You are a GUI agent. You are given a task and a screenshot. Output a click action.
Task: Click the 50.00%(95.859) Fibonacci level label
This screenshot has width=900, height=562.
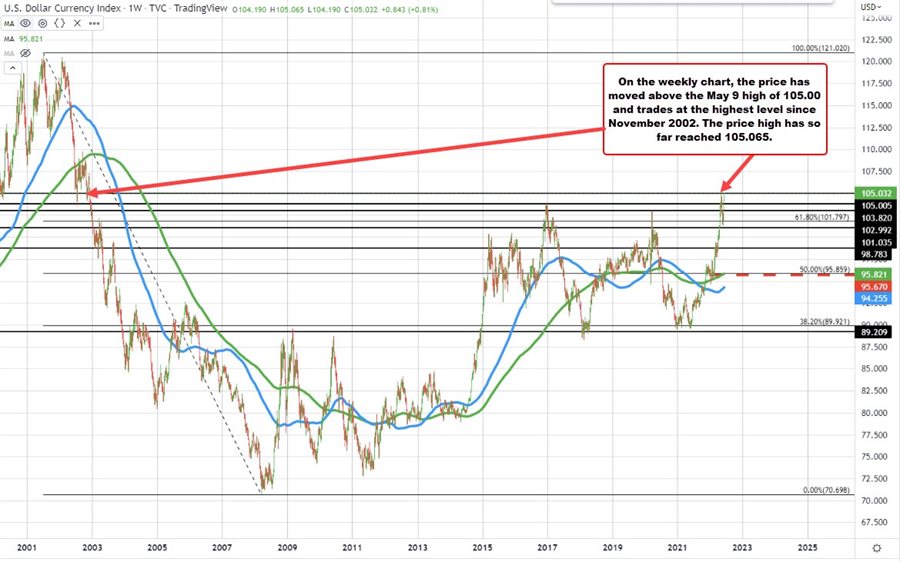tap(825, 269)
